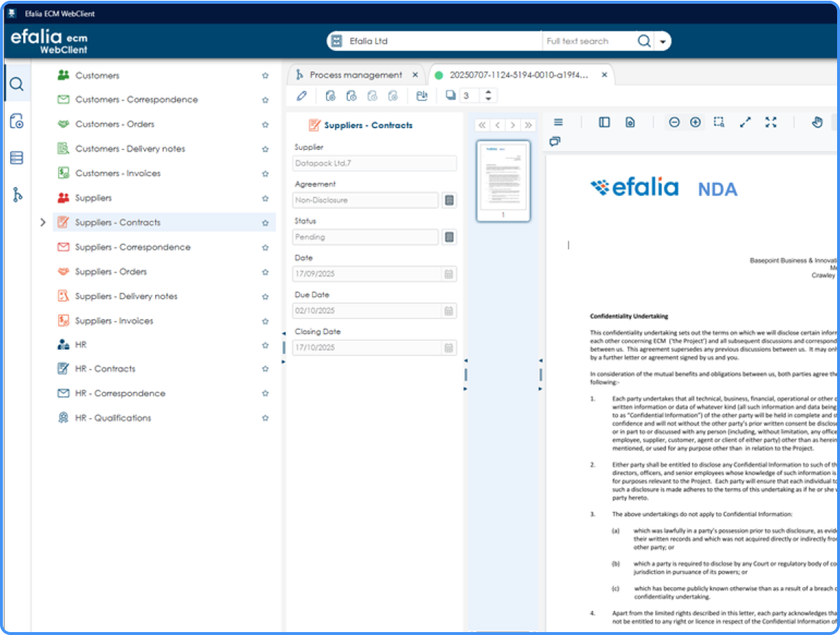
Task: Expand the Suppliers - Contracts tree node
Action: coord(43,222)
